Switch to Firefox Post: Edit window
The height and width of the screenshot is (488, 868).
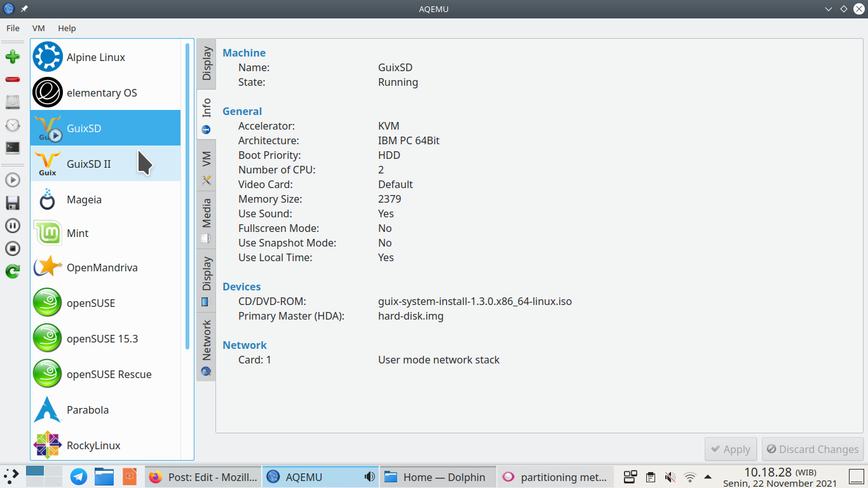[x=202, y=477]
